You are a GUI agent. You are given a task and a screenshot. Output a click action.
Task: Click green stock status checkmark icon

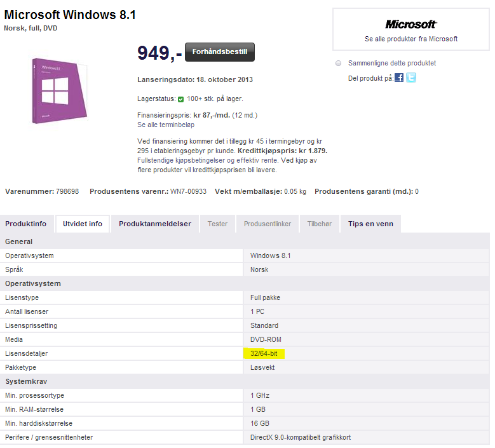(x=180, y=100)
